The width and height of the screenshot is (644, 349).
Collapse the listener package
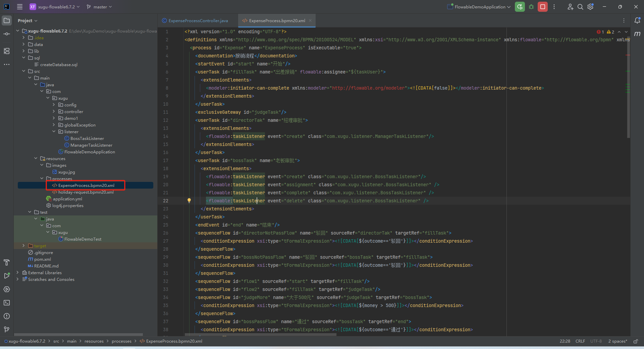(54, 132)
